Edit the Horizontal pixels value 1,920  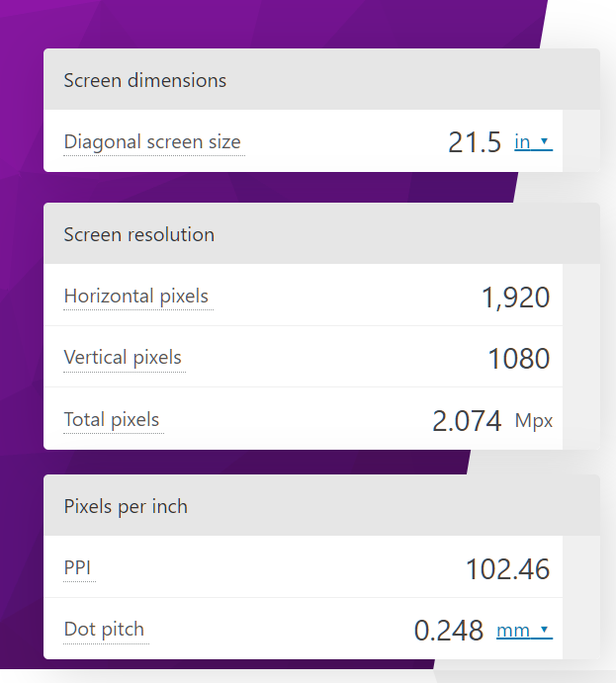[515, 297]
